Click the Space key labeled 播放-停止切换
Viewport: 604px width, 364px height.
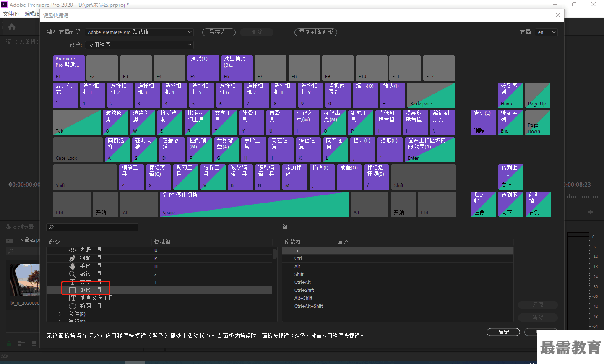pyautogui.click(x=254, y=204)
